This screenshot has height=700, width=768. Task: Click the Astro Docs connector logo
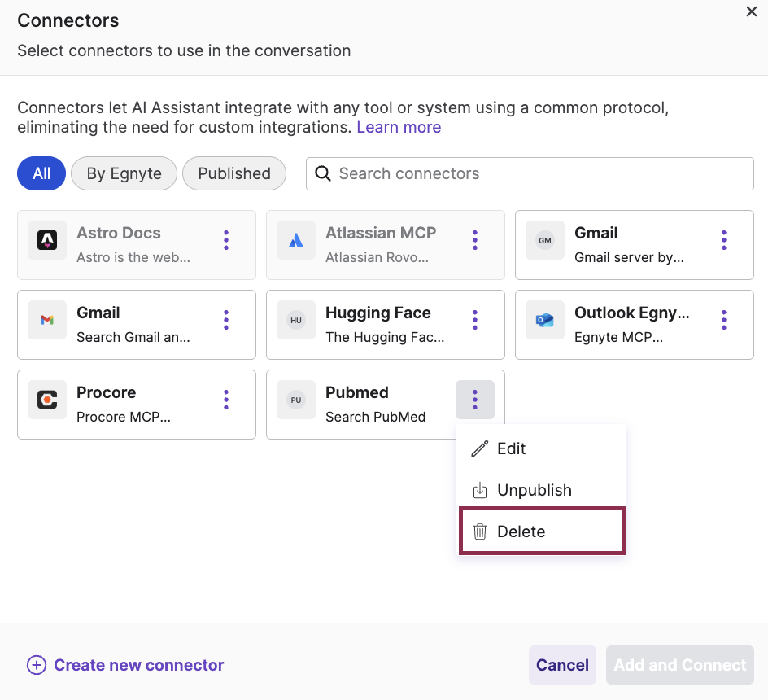click(x=46, y=240)
